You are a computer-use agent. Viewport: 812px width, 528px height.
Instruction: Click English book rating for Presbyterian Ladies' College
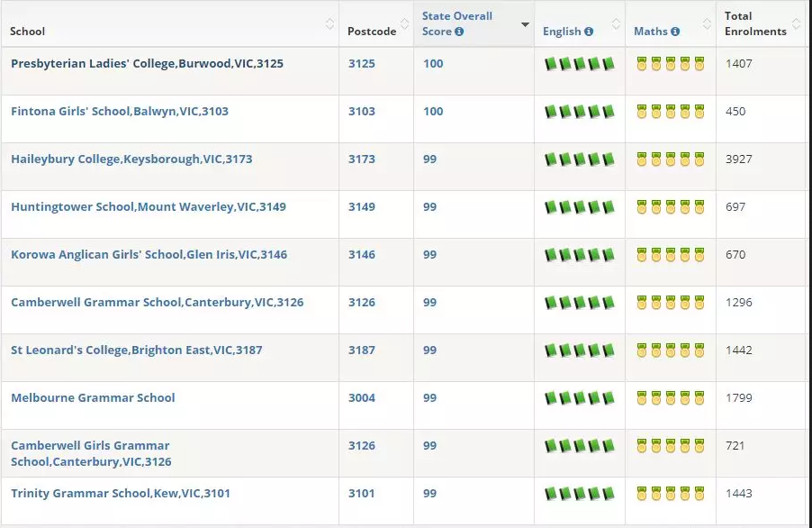pyautogui.click(x=580, y=64)
